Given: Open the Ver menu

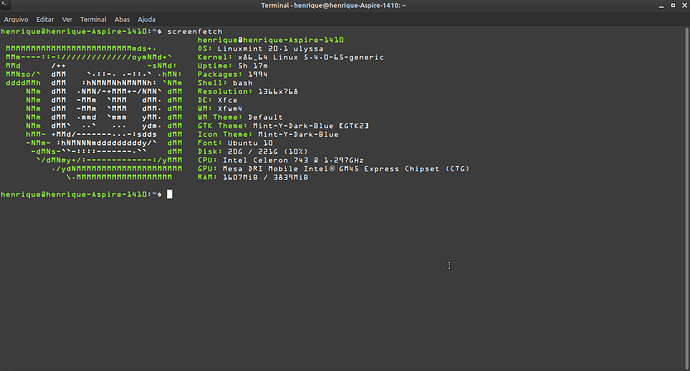Looking at the screenshot, I should [x=67, y=19].
